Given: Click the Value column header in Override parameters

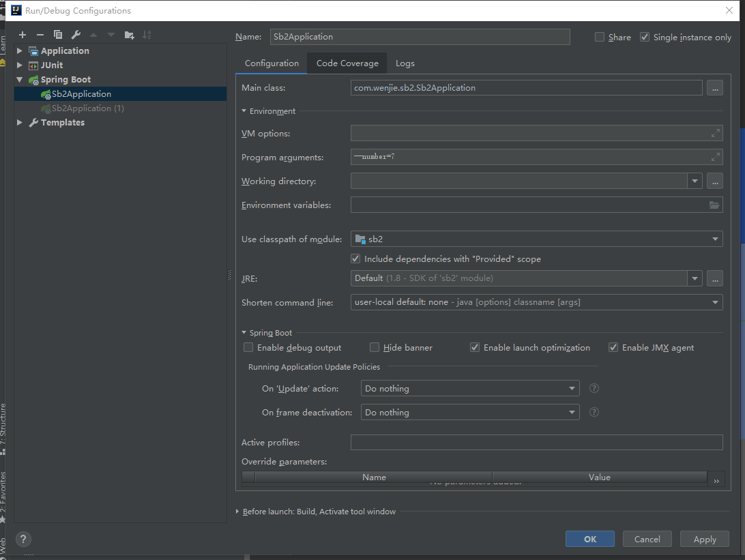Looking at the screenshot, I should coord(600,477).
